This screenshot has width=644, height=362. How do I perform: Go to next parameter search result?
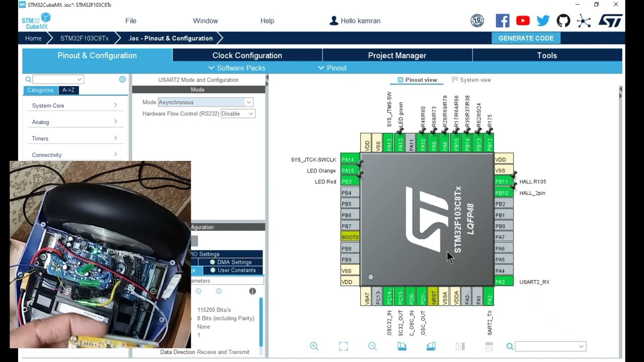pyautogui.click(x=218, y=291)
